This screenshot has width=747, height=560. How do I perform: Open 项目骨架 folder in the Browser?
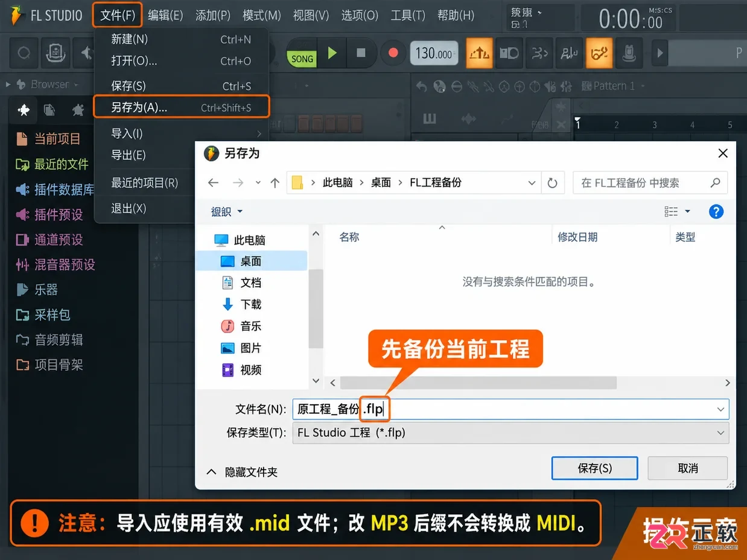[49, 364]
